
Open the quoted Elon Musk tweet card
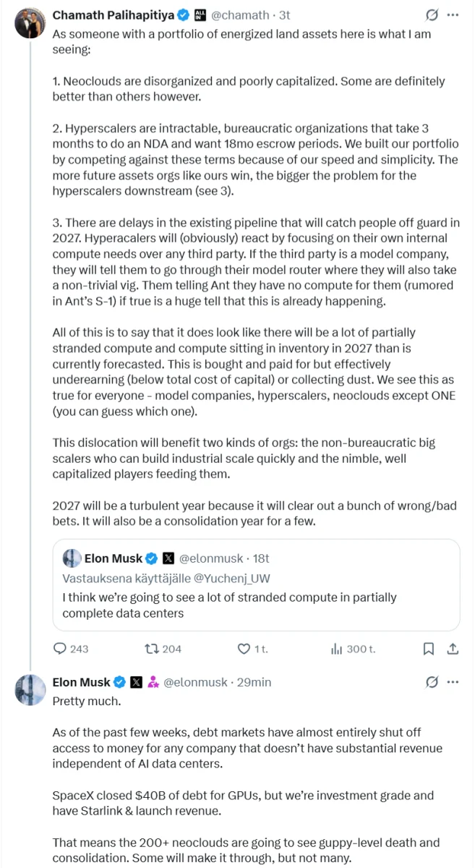(x=256, y=584)
